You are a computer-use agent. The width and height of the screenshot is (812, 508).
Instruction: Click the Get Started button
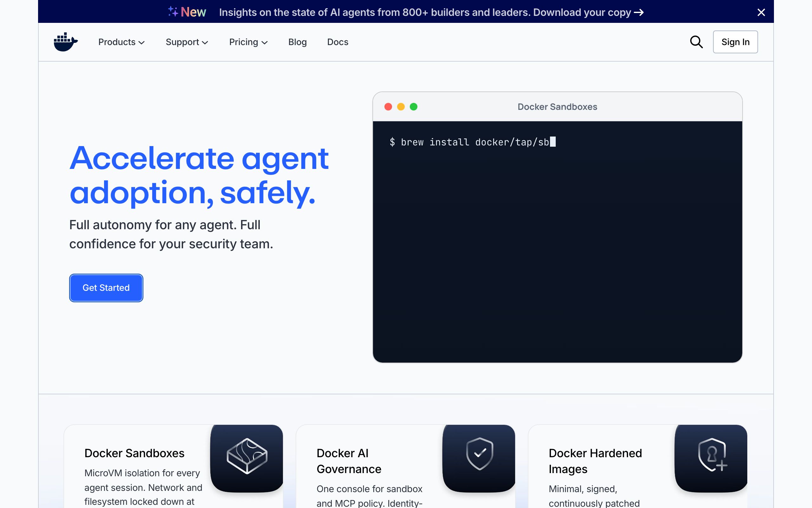pos(106,288)
